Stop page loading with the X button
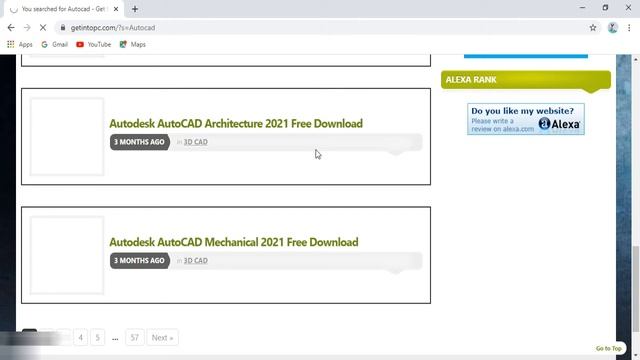 43,28
